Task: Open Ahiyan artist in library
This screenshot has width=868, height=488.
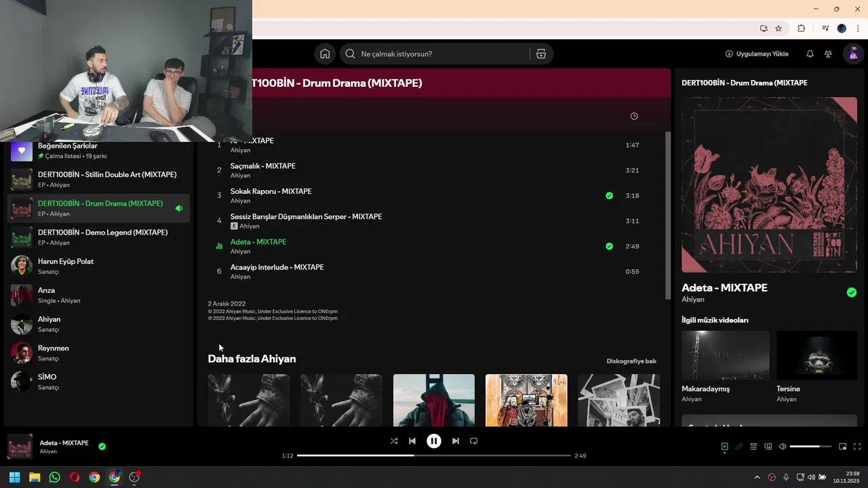Action: 99,324
